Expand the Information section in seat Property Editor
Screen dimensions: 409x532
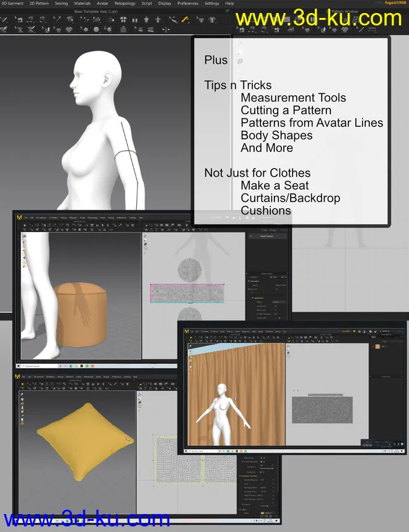pos(249,280)
